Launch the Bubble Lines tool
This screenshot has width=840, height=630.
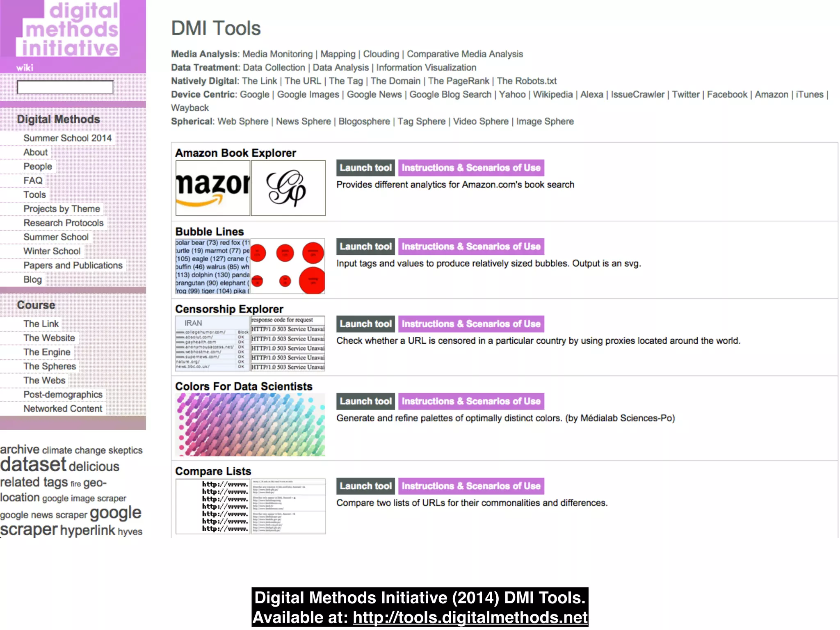point(365,247)
